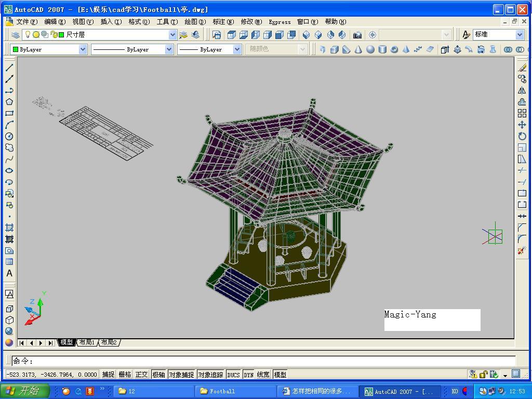Click the SW Isometric view icon

click(307, 35)
